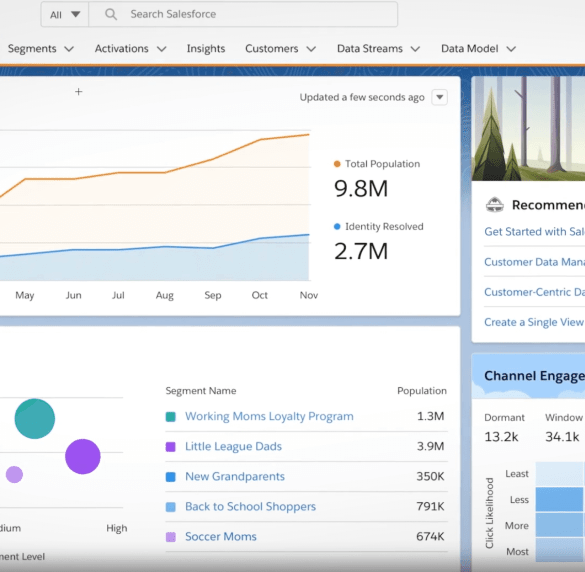Click the Segment Name column header

pyautogui.click(x=201, y=391)
